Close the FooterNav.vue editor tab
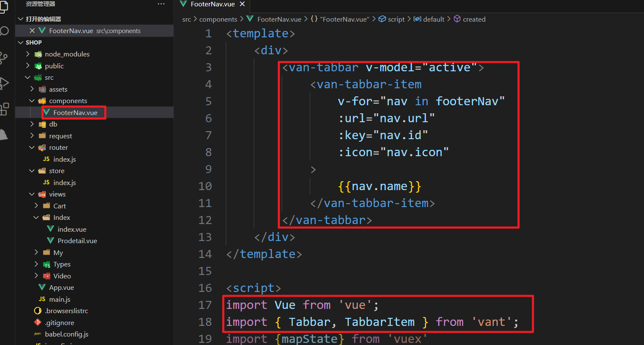The width and height of the screenshot is (644, 345). (x=242, y=4)
